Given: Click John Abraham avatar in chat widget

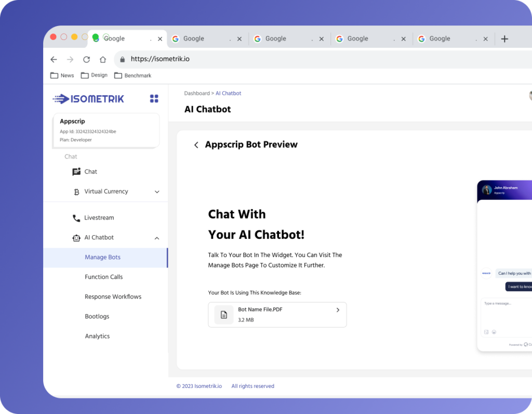Looking at the screenshot, I should [x=487, y=190].
